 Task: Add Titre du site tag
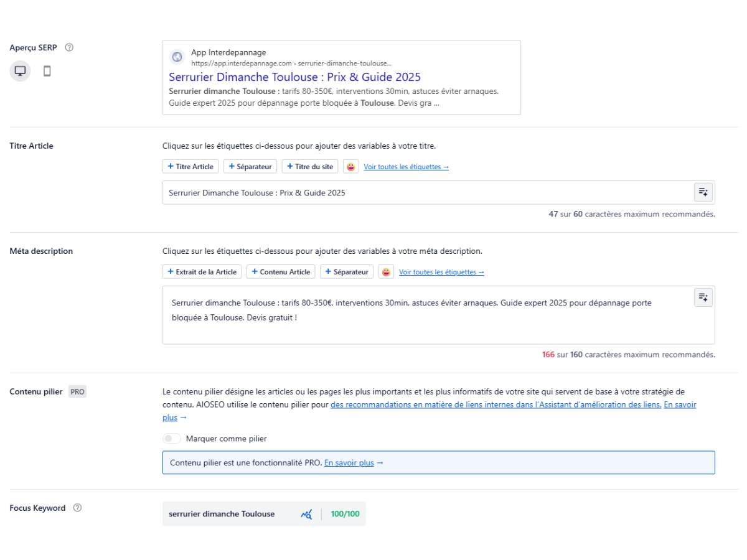coord(310,167)
